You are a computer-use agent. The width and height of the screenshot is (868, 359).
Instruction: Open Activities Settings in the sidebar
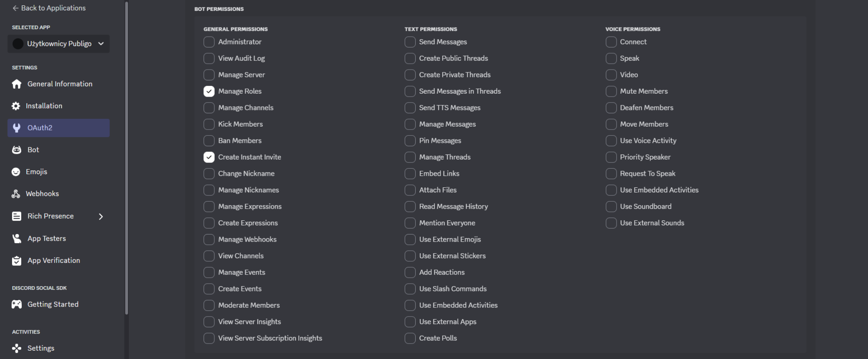point(40,348)
